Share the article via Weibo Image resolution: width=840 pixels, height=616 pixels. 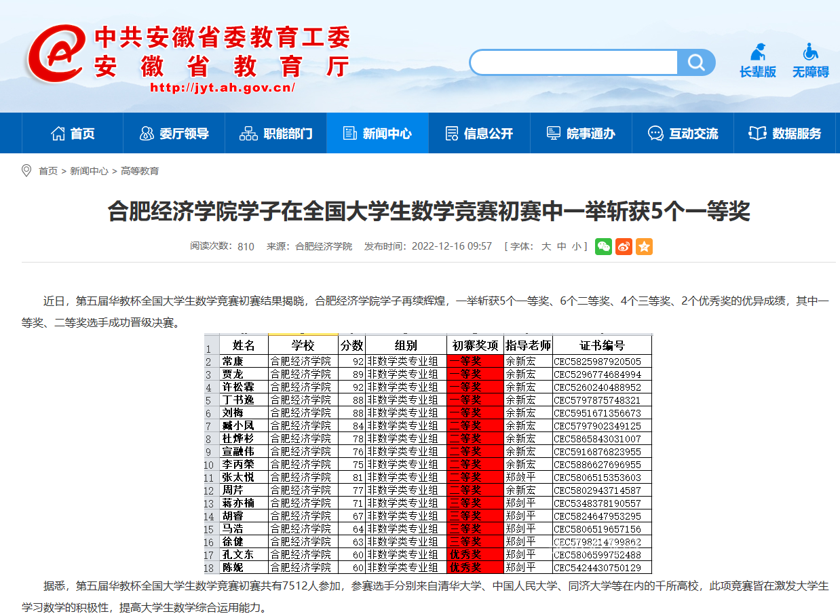[x=623, y=246]
